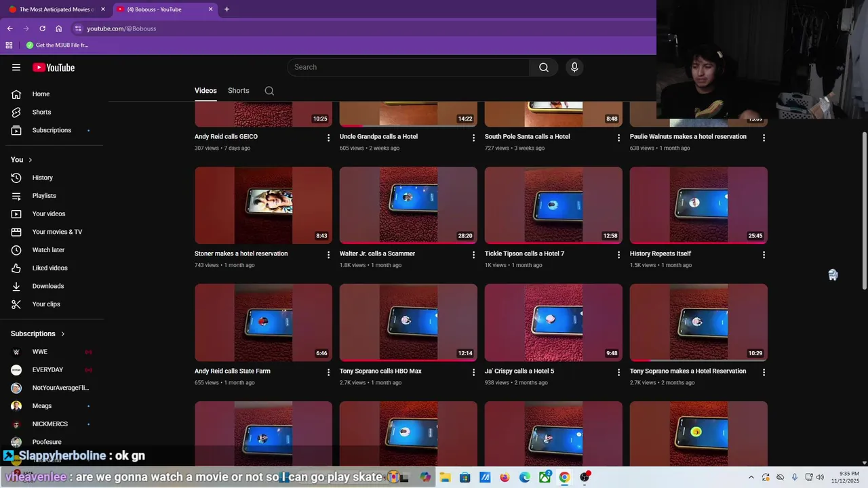Open options menu for History Repeats Itself
The width and height of the screenshot is (868, 488).
coord(764,255)
